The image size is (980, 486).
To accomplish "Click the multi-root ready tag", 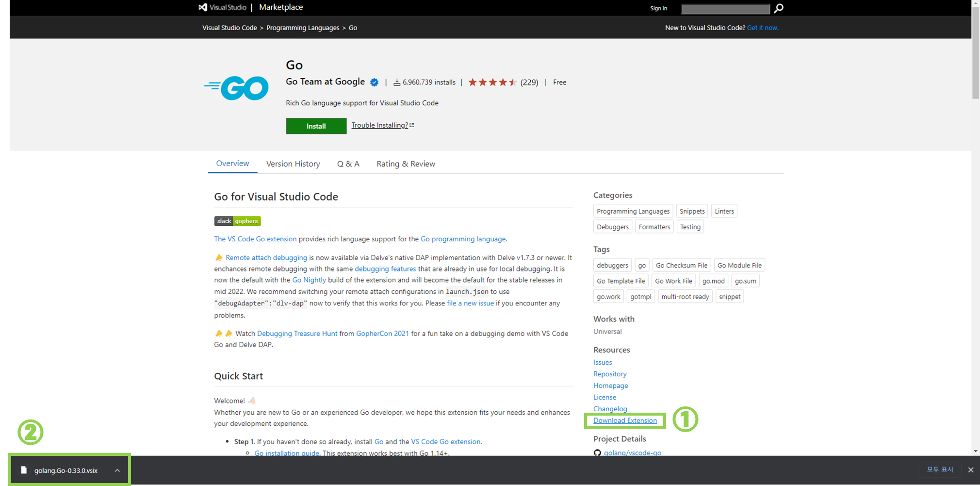I will coord(685,297).
